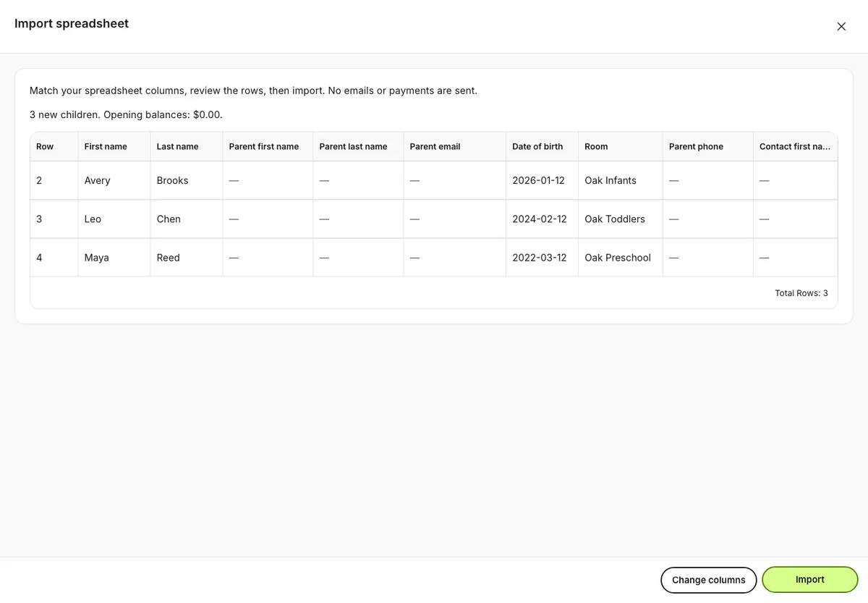Select the Oak Infants room cell
This screenshot has height=603, width=868.
point(621,180)
